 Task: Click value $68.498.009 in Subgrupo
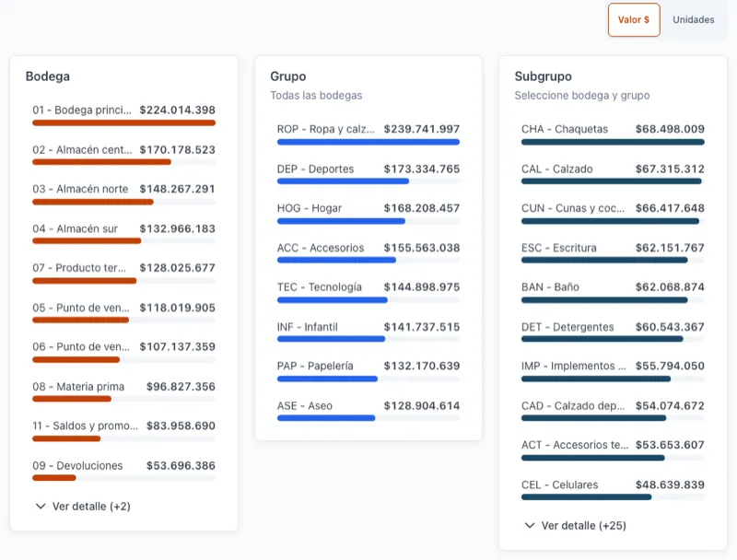[670, 129]
